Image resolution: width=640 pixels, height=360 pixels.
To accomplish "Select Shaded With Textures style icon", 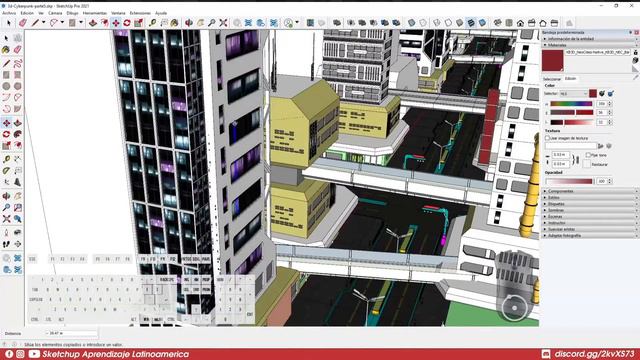I will [471, 23].
